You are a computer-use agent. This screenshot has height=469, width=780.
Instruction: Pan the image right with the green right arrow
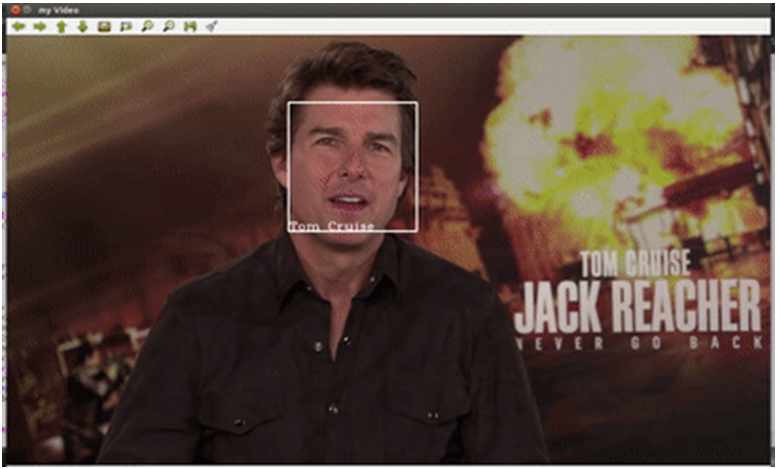(x=40, y=26)
